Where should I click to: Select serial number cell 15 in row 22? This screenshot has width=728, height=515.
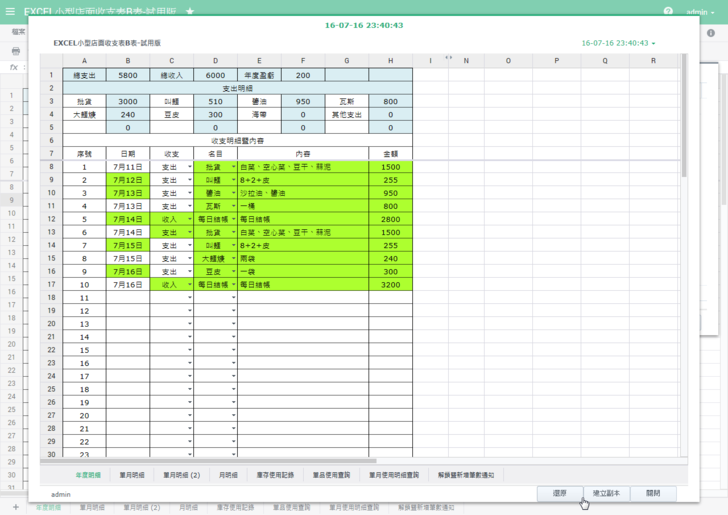pos(84,350)
